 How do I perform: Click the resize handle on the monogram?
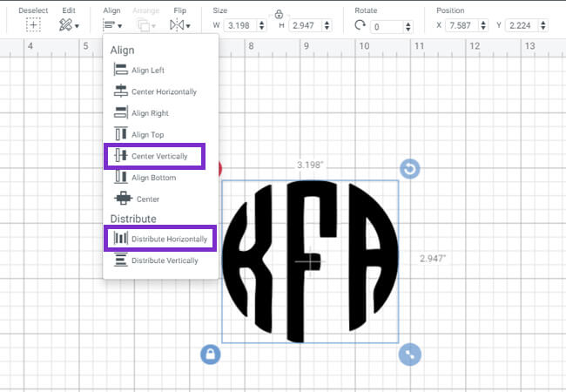point(410,355)
